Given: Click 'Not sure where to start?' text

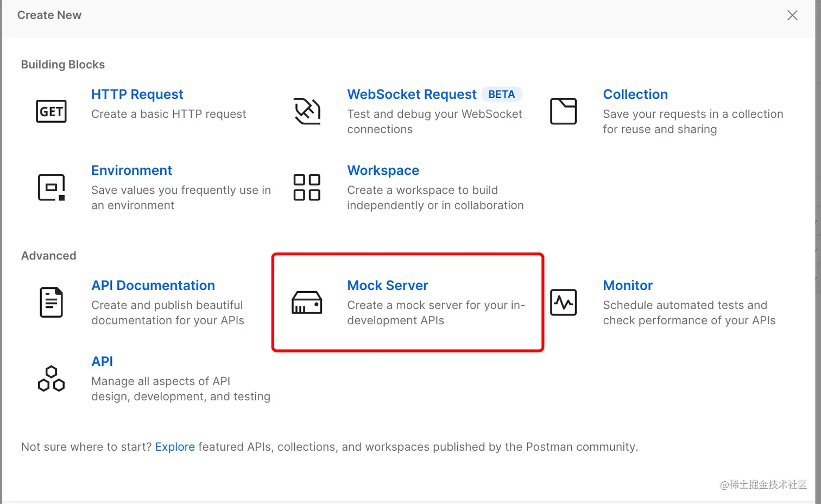Looking at the screenshot, I should coord(86,447).
